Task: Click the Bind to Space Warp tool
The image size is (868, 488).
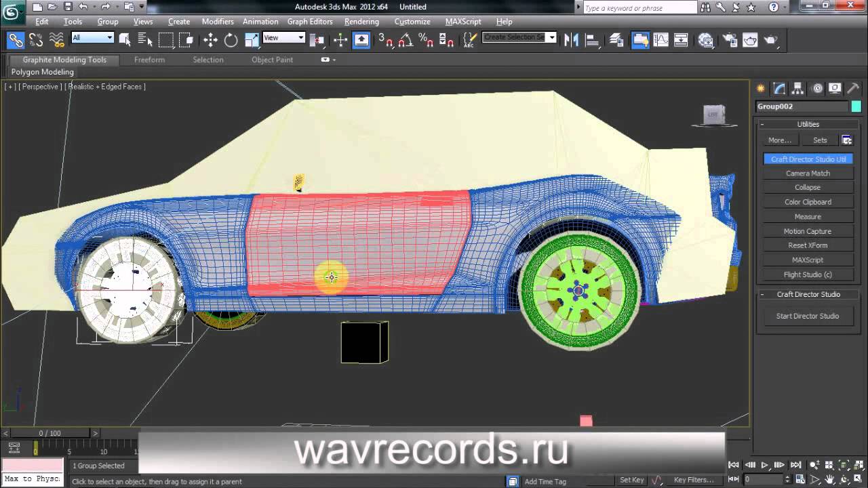Action: coord(57,40)
